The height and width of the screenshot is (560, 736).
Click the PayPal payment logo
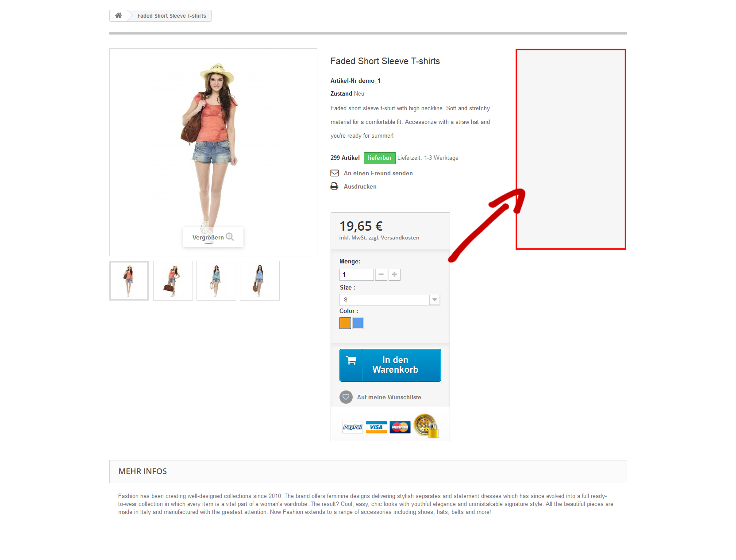353,427
